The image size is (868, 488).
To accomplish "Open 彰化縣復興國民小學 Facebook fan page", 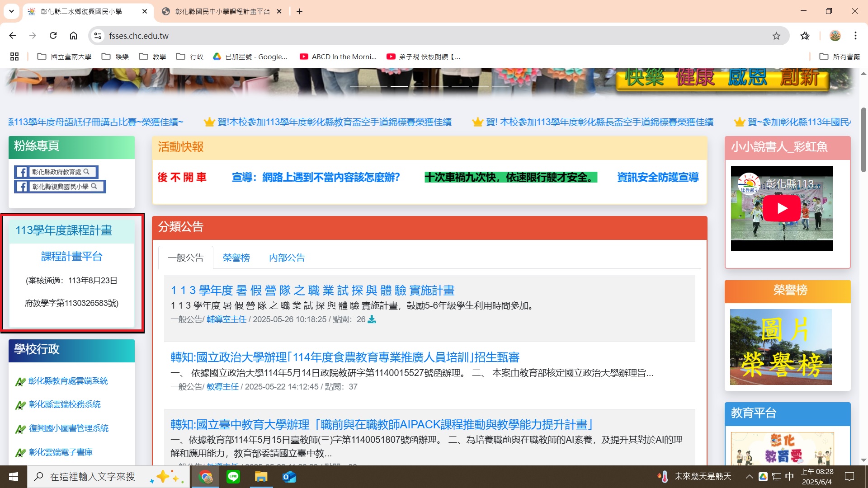I will pyautogui.click(x=60, y=187).
